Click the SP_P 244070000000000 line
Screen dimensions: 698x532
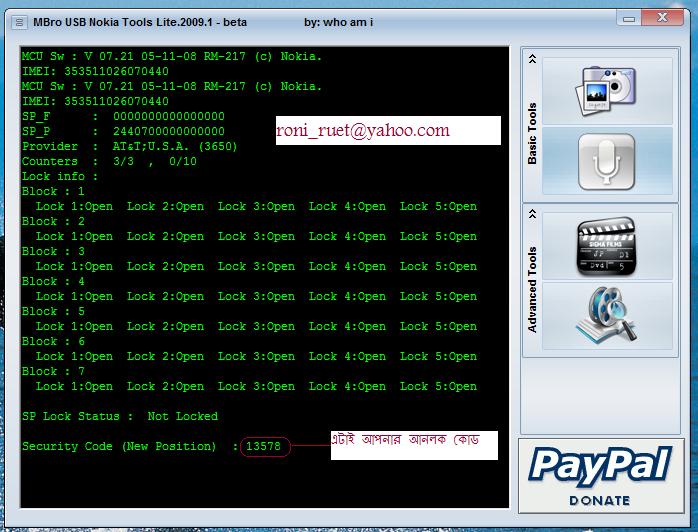(x=123, y=131)
